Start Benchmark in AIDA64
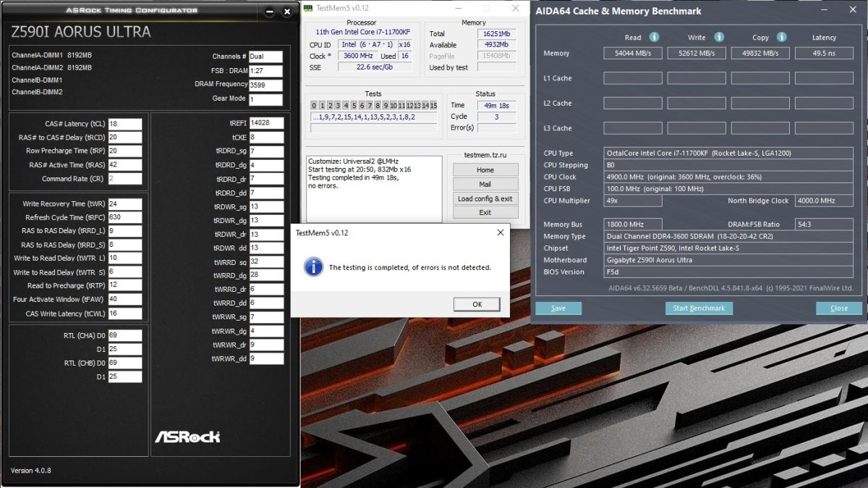The width and height of the screenshot is (868, 488). tap(699, 308)
